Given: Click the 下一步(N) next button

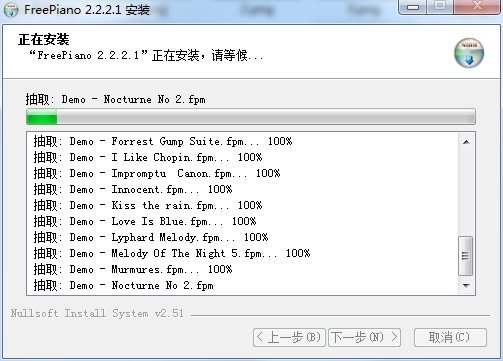Looking at the screenshot, I should pos(364,338).
